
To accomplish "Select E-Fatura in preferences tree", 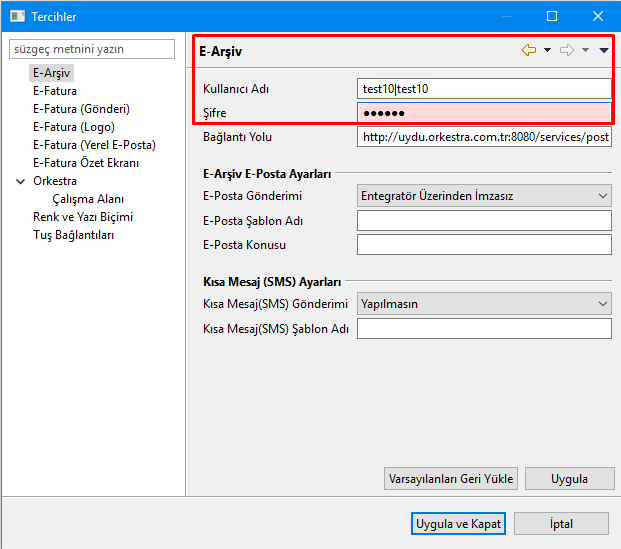I will pyautogui.click(x=55, y=91).
